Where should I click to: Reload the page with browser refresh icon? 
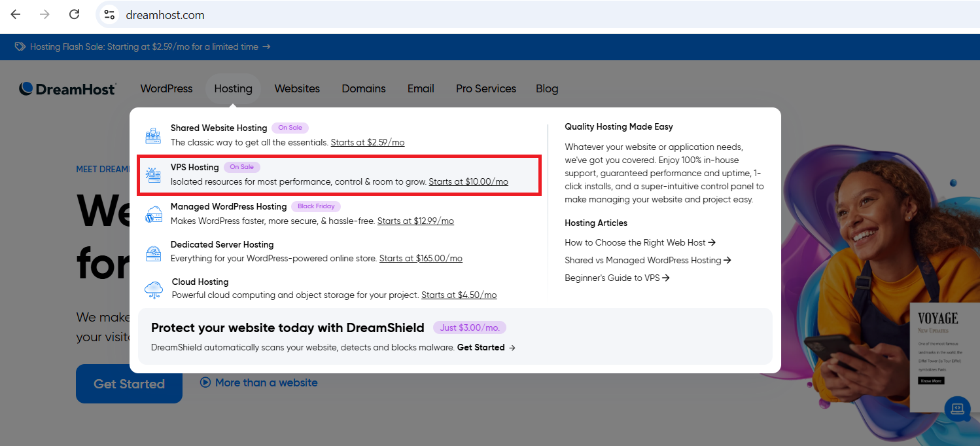[x=75, y=14]
